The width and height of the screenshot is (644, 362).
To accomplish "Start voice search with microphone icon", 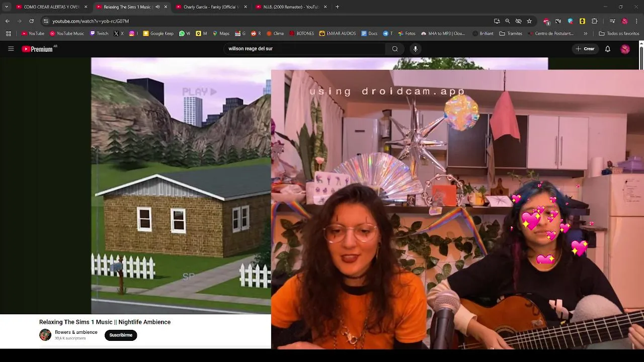I will [x=415, y=49].
